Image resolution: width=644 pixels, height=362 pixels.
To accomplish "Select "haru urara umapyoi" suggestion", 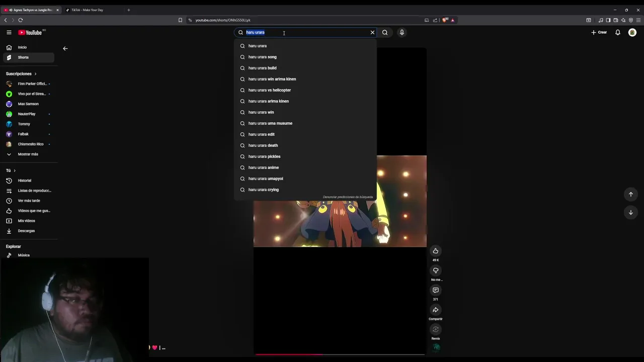I will (305, 178).
